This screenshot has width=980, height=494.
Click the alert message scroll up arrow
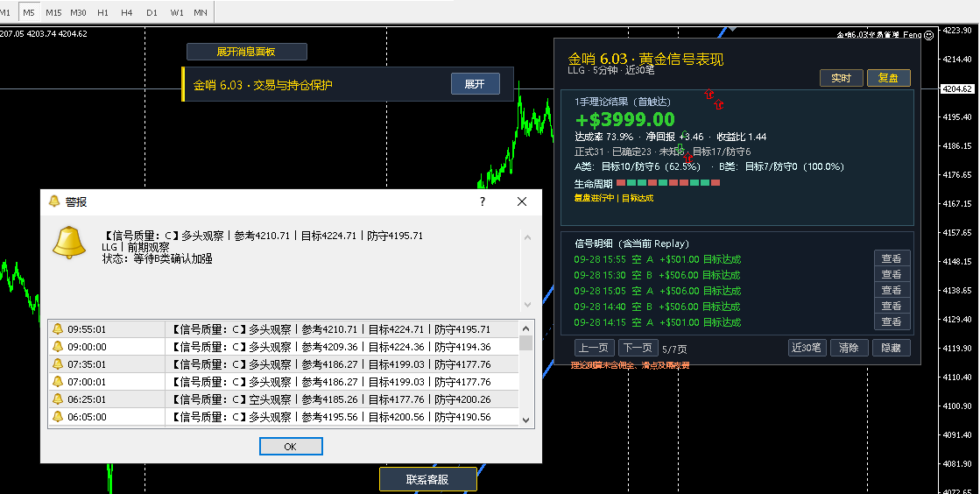[527, 237]
